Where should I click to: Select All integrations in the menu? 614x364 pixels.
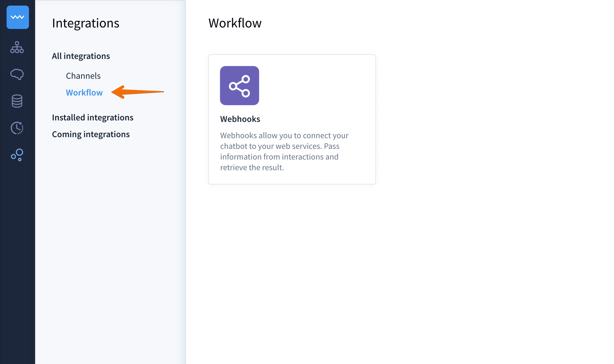pos(81,56)
